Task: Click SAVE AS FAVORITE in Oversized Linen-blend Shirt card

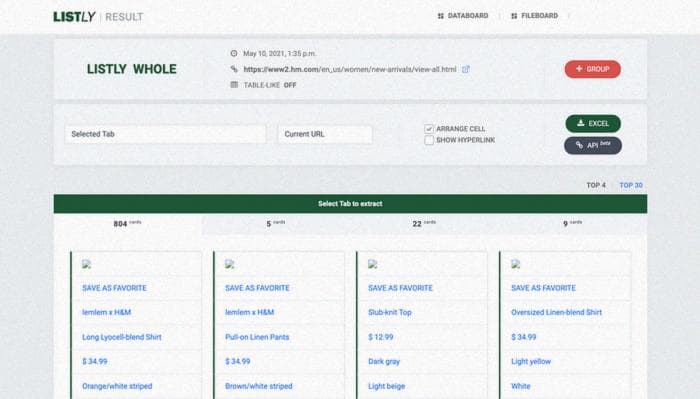Action: (x=543, y=288)
